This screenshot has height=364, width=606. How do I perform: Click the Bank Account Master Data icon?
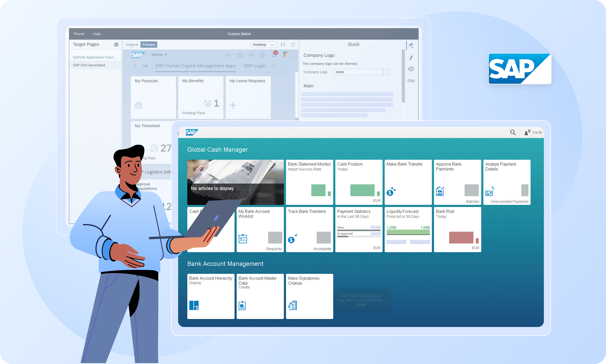click(x=242, y=305)
